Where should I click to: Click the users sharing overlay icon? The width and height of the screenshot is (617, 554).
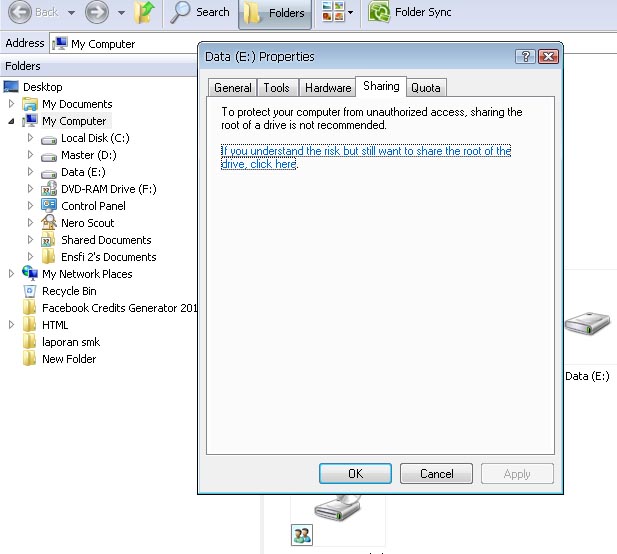pos(302,535)
